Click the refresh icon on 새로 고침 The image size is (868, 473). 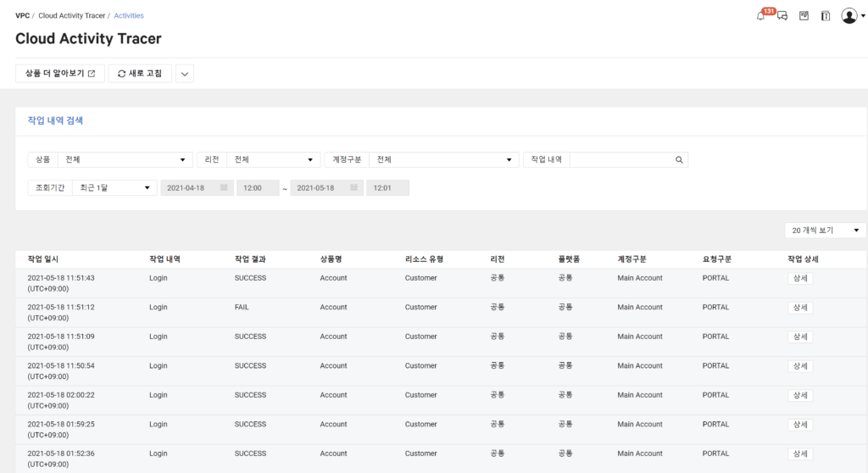pos(122,74)
